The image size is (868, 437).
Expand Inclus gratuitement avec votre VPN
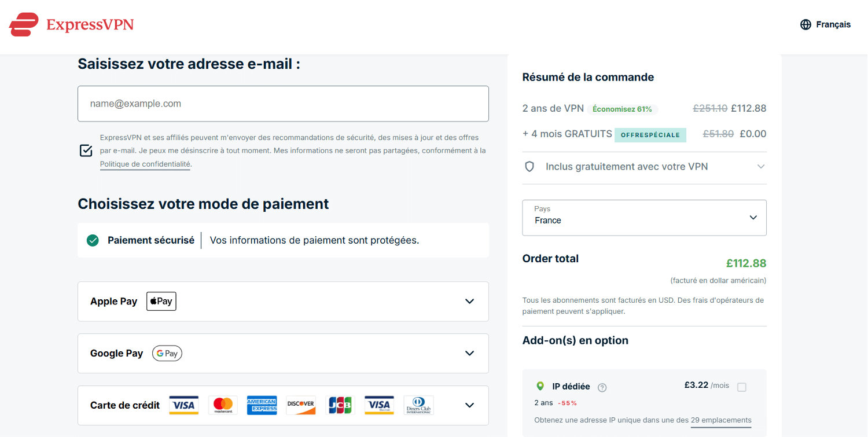pos(761,167)
